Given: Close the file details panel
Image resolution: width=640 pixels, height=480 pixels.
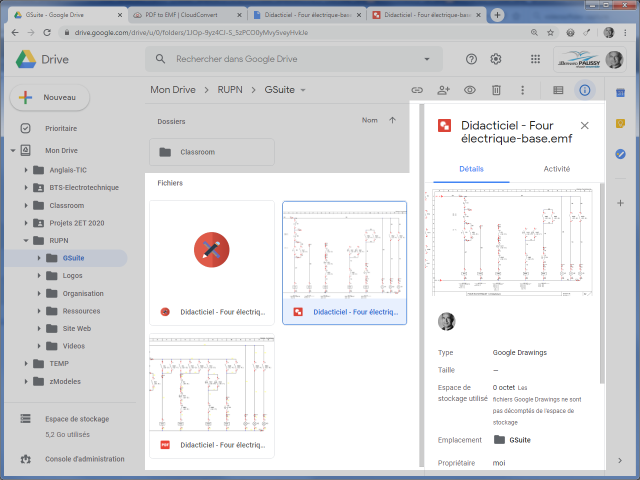Looking at the screenshot, I should tap(584, 125).
